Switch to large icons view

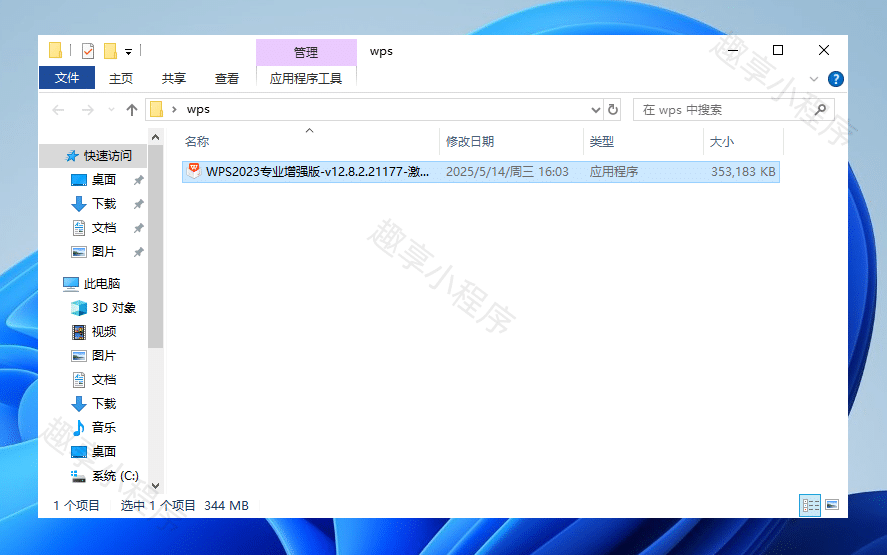click(x=832, y=505)
